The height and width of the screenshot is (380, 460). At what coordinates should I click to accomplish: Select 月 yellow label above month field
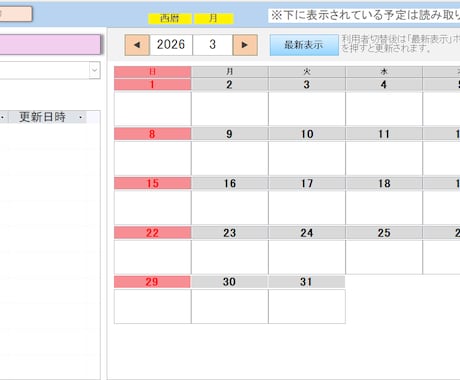pos(214,19)
